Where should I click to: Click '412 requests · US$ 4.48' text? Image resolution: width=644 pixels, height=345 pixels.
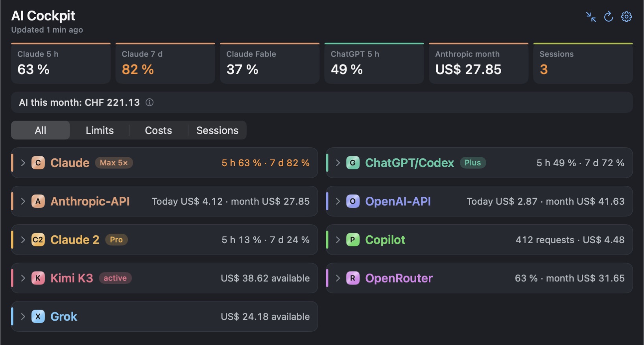(570, 240)
